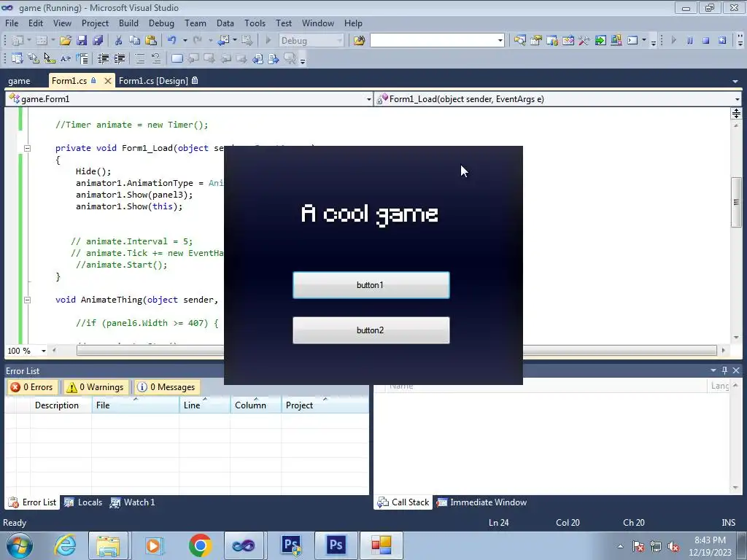
Task: Toggle auto hide pin on the right panel
Action: (x=724, y=370)
